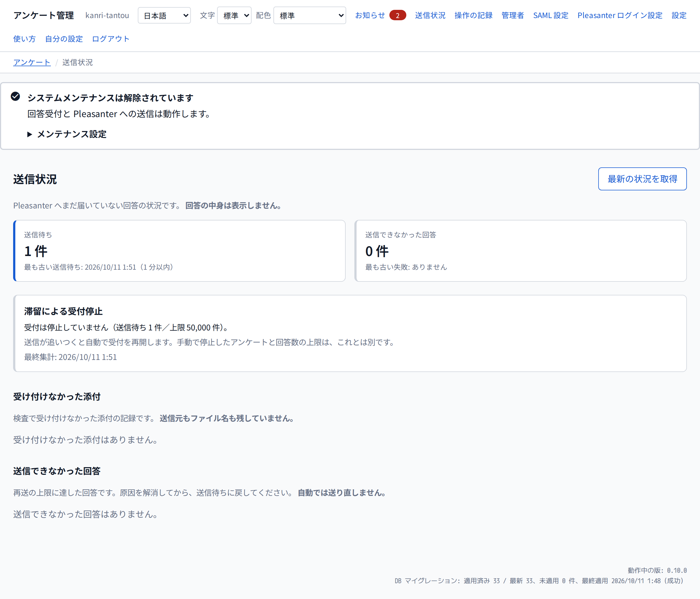Open the 管理者 page

pos(512,16)
